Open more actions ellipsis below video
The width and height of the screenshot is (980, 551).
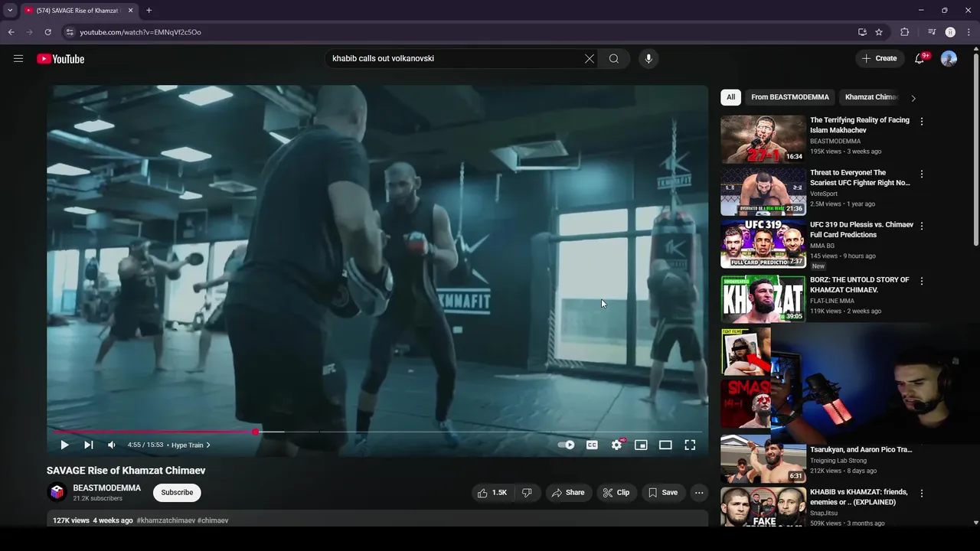[x=699, y=493]
